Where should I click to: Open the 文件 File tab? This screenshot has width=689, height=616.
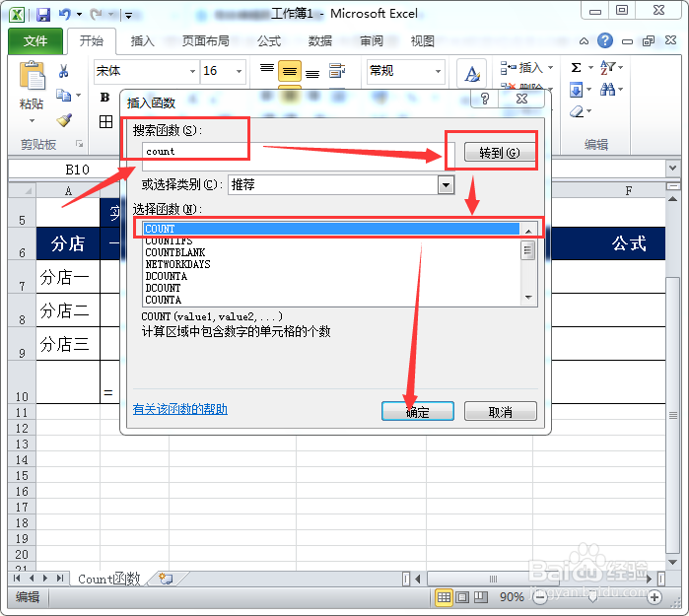click(x=35, y=40)
